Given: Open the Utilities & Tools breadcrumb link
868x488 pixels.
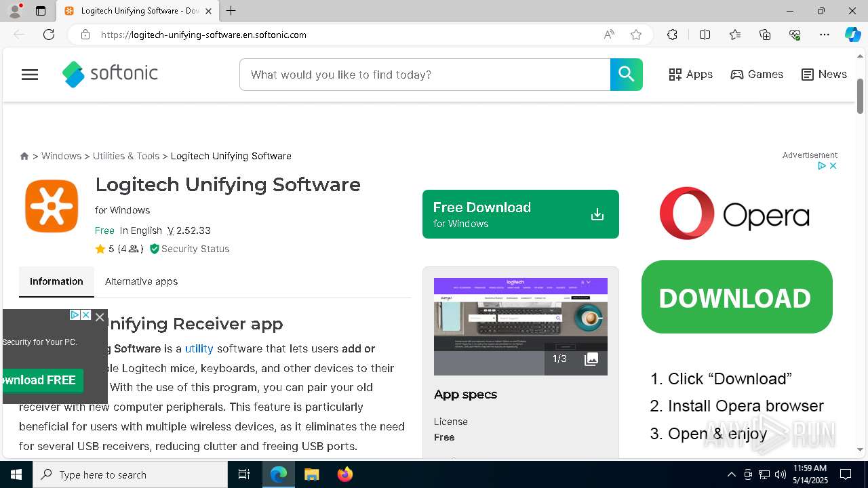Looking at the screenshot, I should pos(126,156).
